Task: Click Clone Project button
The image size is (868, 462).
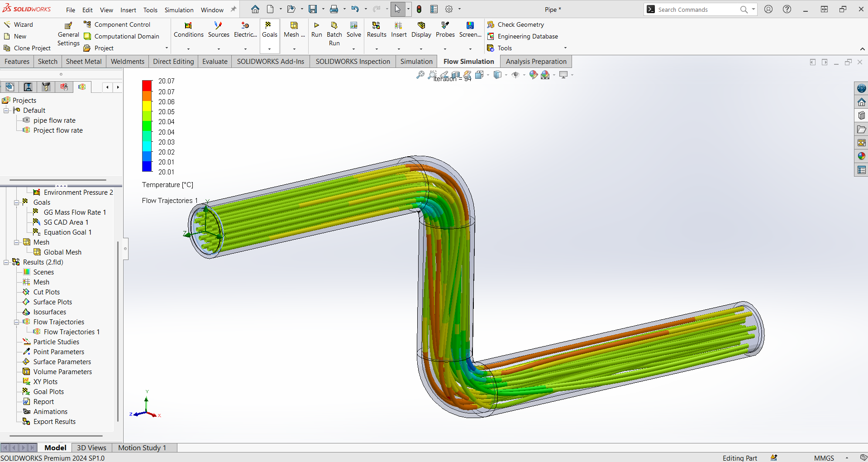Action: coord(27,48)
